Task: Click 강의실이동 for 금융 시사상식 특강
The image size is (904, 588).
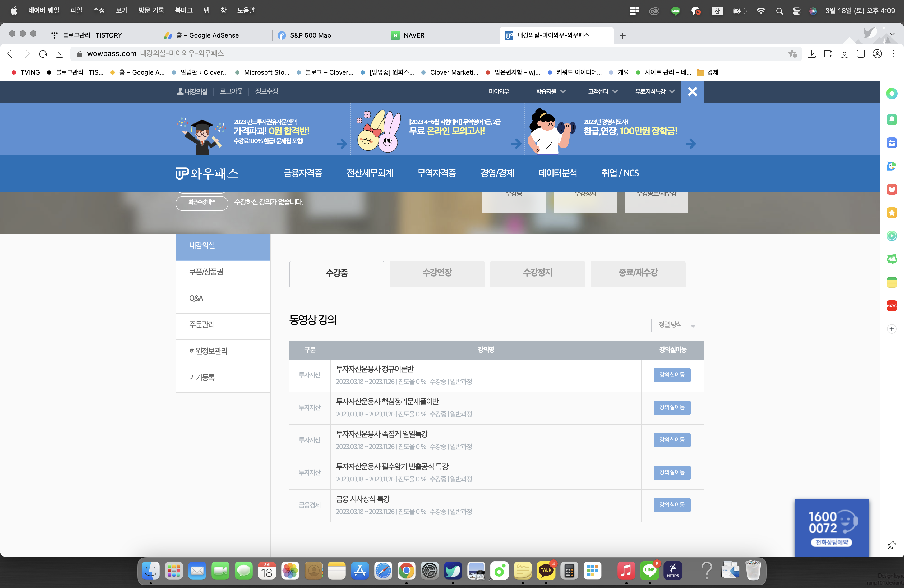Action: pyautogui.click(x=672, y=505)
